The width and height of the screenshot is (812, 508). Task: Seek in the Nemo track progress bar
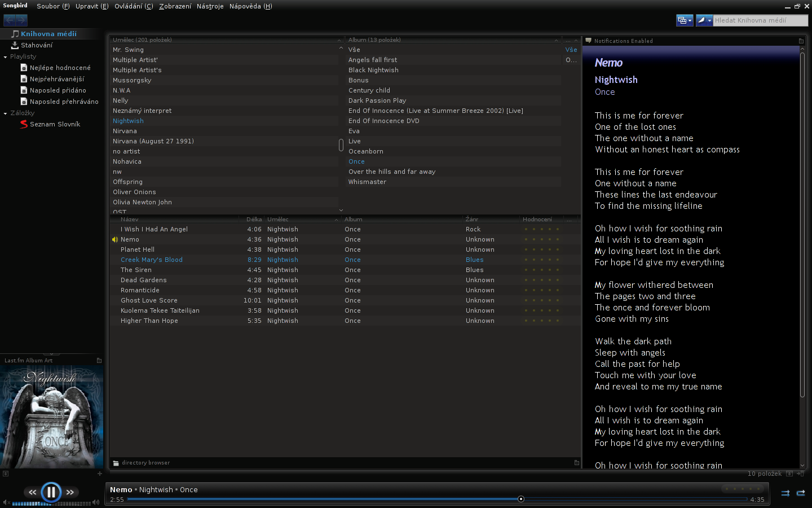[437, 499]
